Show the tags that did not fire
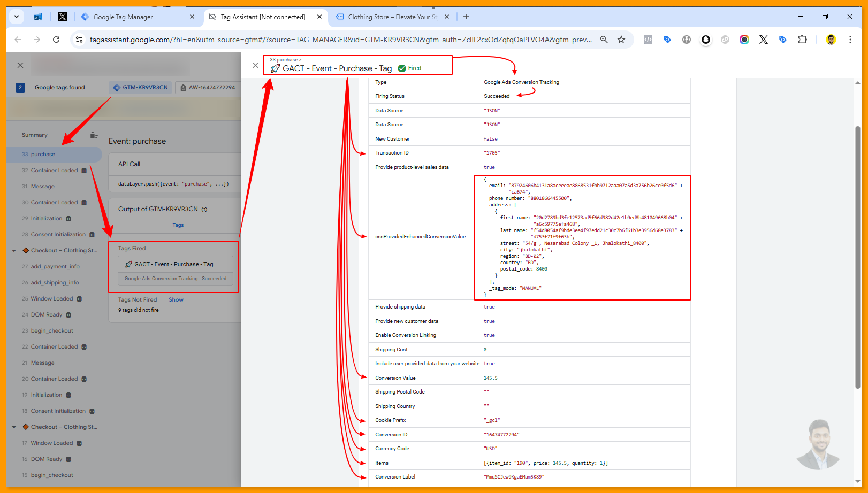Image resolution: width=868 pixels, height=493 pixels. pyautogui.click(x=176, y=300)
